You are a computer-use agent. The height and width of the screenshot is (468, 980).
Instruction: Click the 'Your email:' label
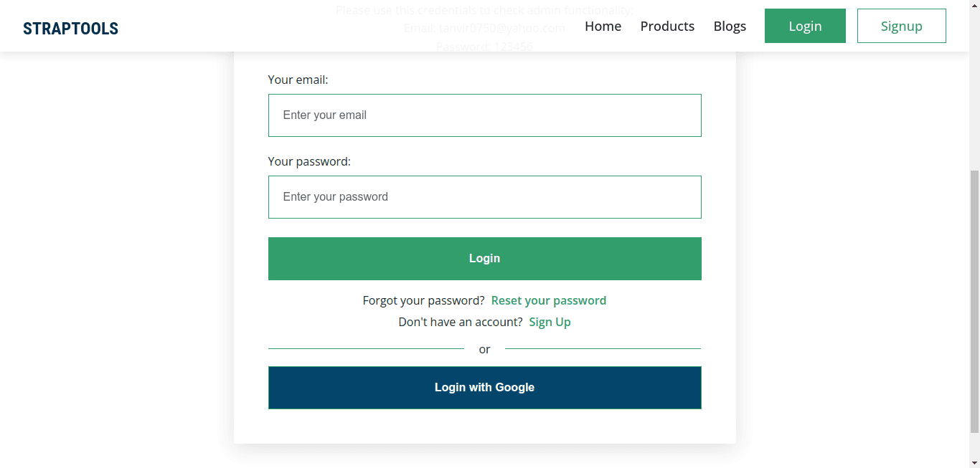tap(298, 80)
